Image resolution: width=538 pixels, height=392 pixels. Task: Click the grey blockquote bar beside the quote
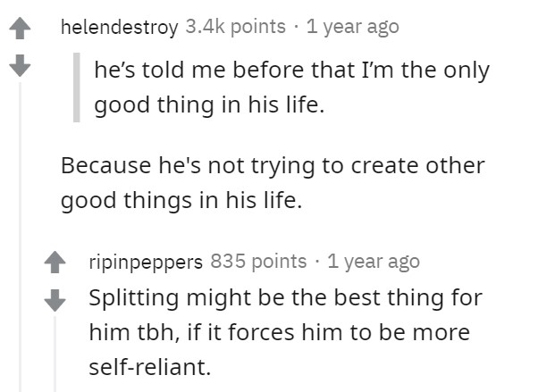click(x=77, y=88)
